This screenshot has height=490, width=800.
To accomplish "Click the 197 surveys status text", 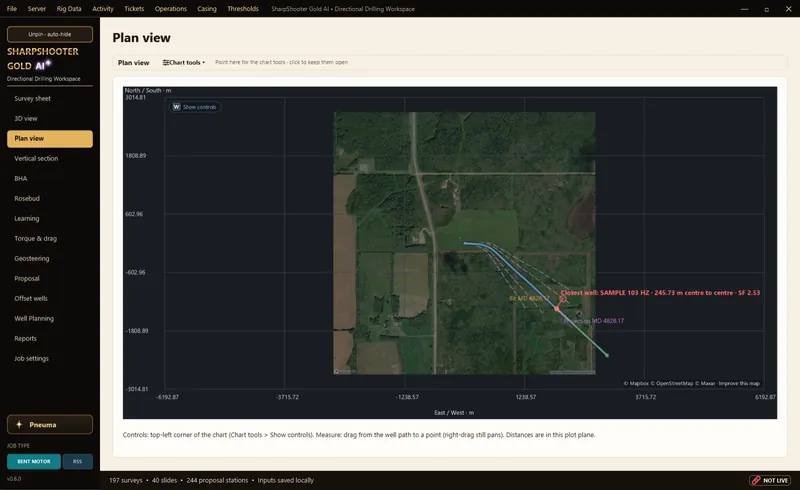I will (126, 480).
